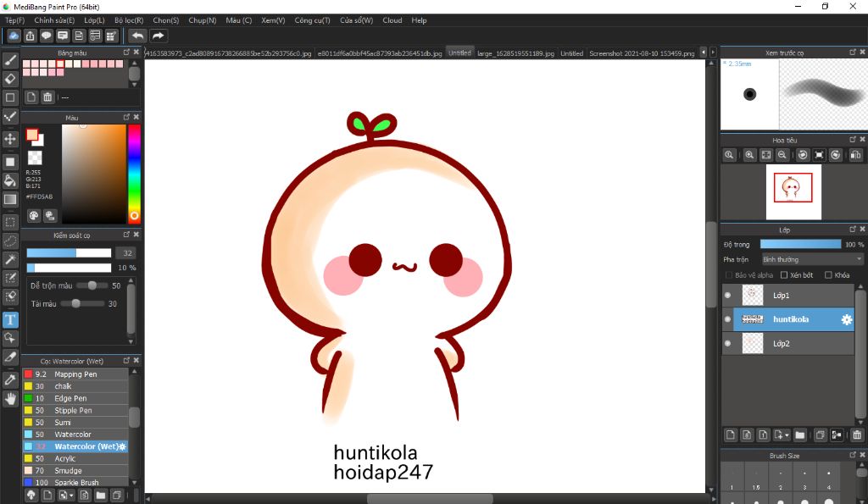Viewport: 868px width, 504px height.
Task: Open huntikola layer settings gear
Action: 847,319
